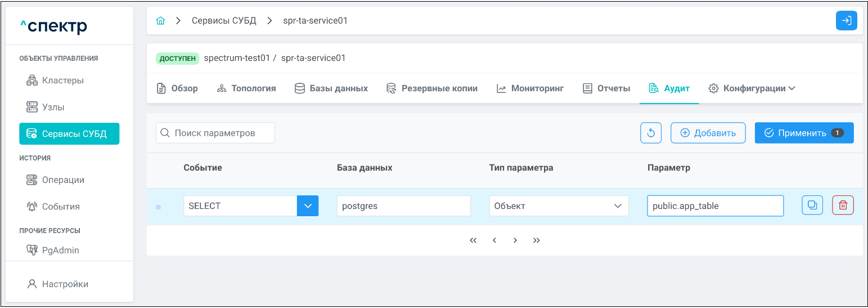Screen dimensions: 868x308
Task: Click Сервисы СУБД breadcrumb link
Action: click(224, 21)
